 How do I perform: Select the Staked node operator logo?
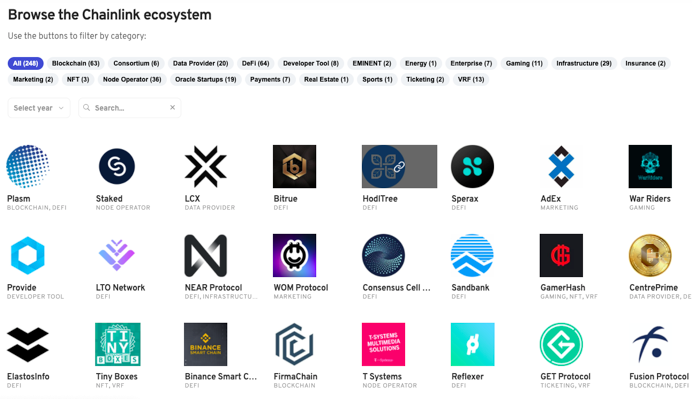tap(117, 166)
